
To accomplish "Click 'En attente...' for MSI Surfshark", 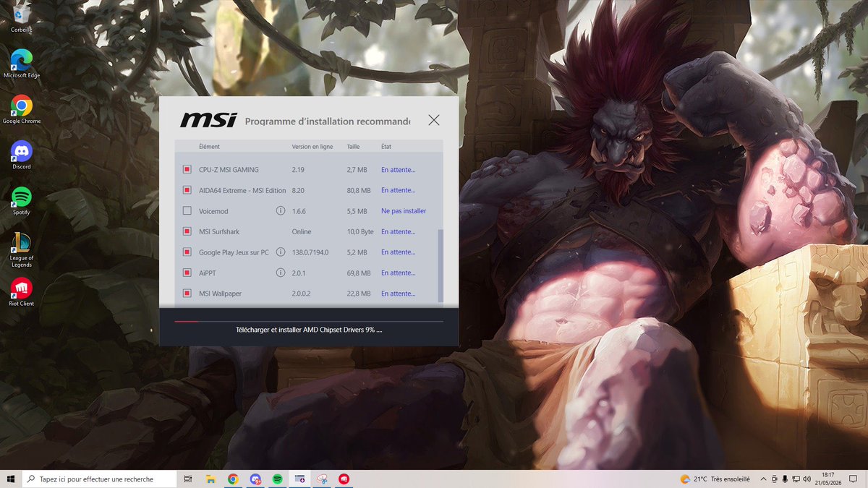I will click(398, 231).
